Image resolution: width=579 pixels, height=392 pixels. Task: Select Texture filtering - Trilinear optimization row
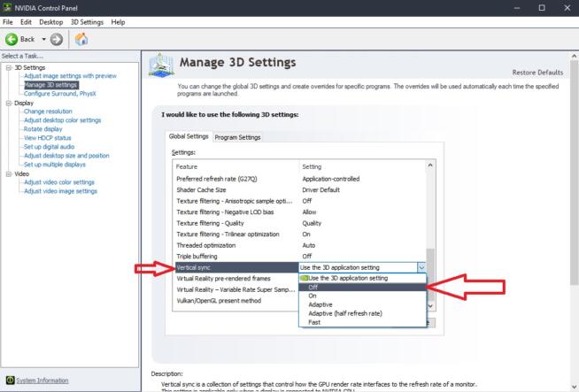[299, 234]
